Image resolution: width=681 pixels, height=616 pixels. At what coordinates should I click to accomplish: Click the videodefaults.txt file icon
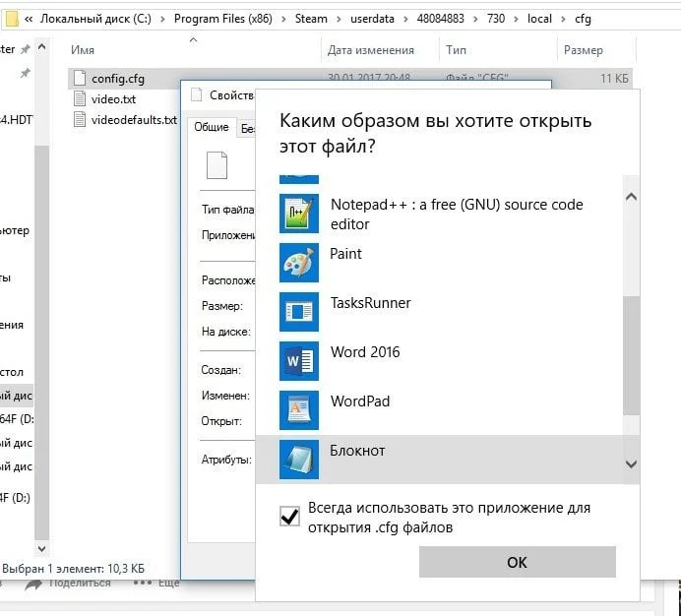(x=80, y=119)
